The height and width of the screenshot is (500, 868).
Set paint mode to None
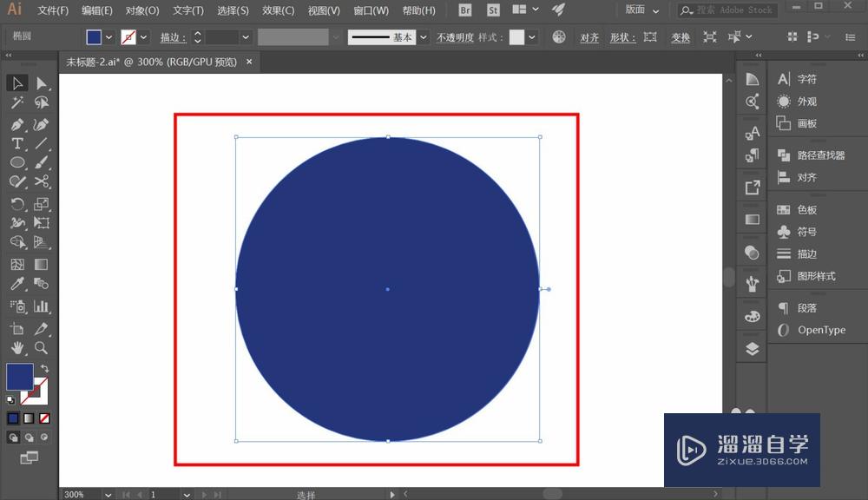point(44,418)
